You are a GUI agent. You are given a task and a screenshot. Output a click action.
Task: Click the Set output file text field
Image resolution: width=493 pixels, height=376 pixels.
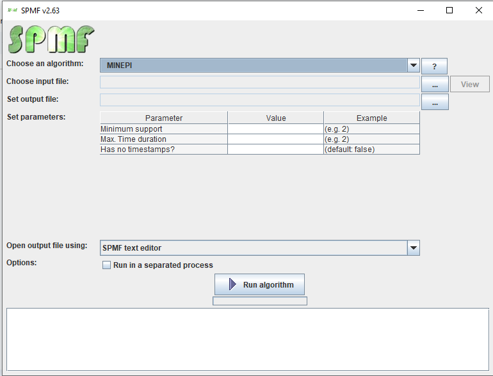pyautogui.click(x=260, y=100)
